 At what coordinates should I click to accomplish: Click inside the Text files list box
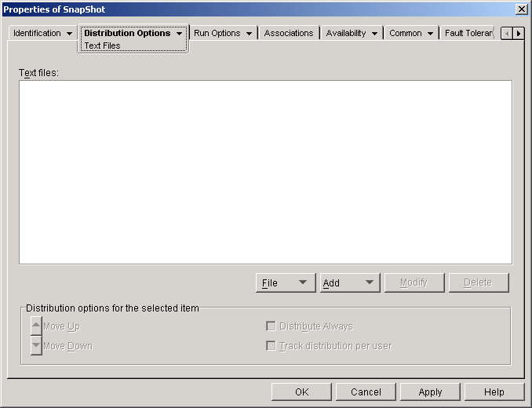(x=266, y=173)
